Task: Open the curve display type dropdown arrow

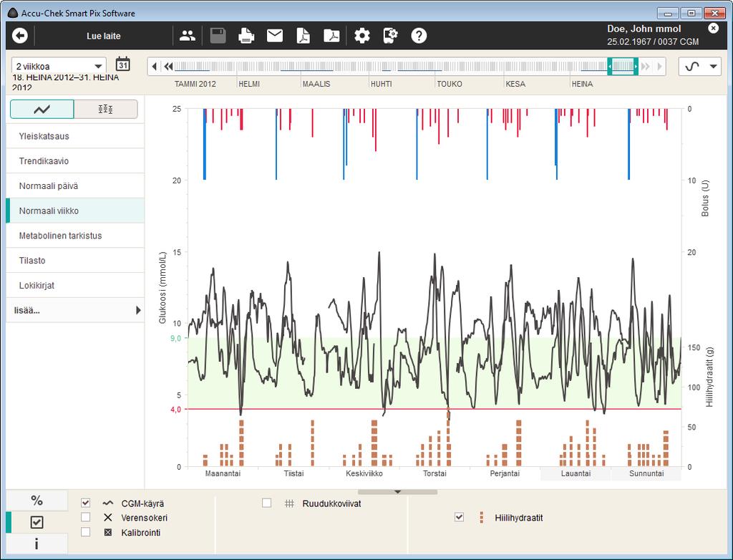Action: point(714,67)
